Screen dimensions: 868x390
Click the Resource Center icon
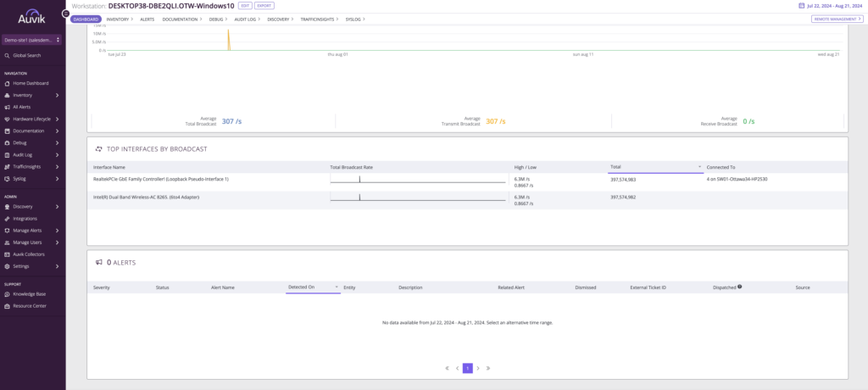point(7,306)
